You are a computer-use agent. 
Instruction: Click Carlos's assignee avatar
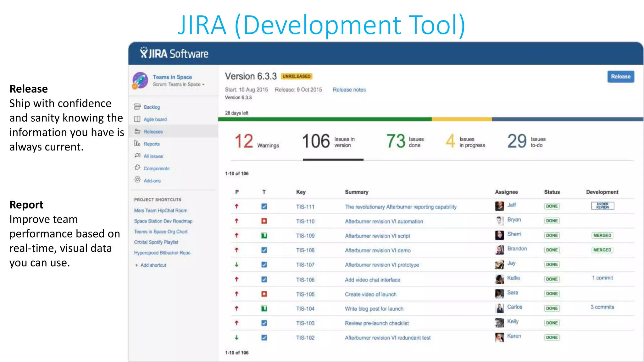pyautogui.click(x=499, y=308)
